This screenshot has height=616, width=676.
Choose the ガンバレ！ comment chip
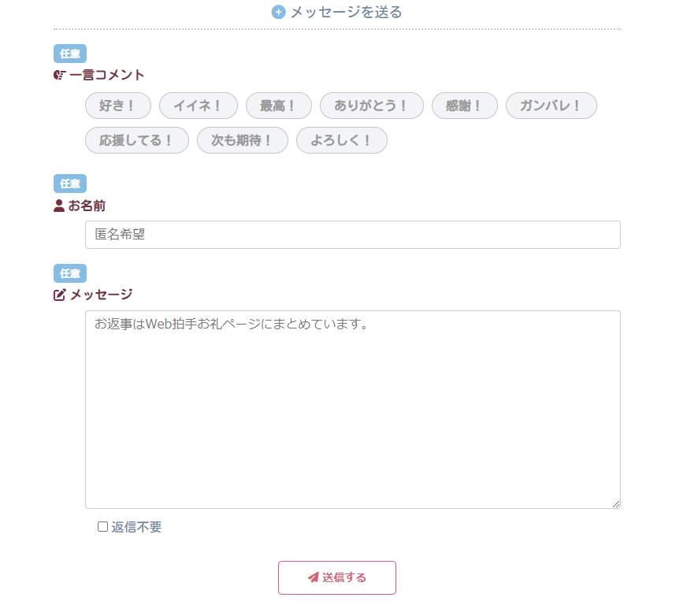click(552, 106)
